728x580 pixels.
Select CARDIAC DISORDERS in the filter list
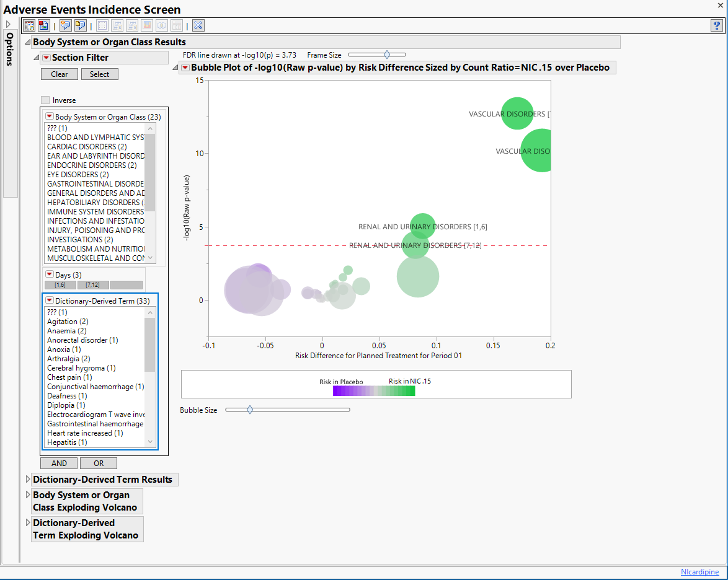point(87,147)
